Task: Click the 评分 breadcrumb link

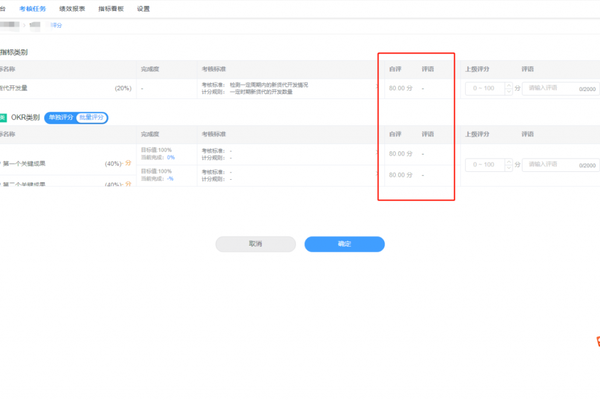Action: (x=56, y=25)
